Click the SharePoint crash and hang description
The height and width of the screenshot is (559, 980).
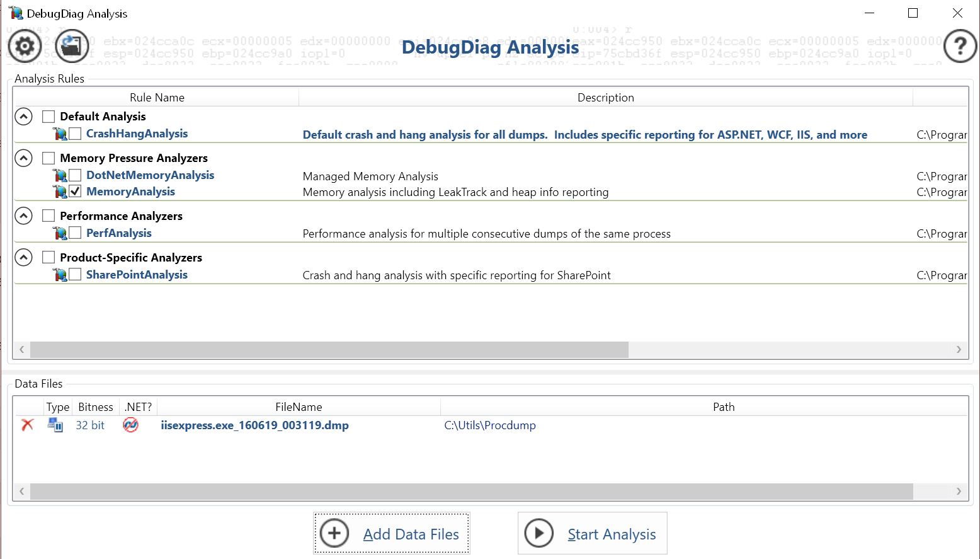tap(457, 275)
